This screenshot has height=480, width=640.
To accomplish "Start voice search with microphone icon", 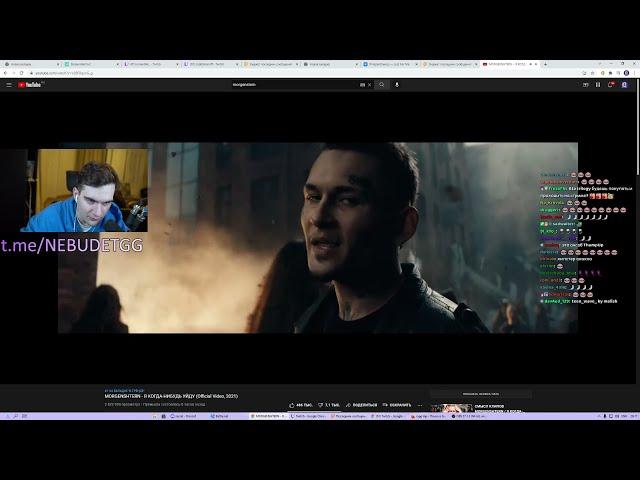I will point(397,85).
